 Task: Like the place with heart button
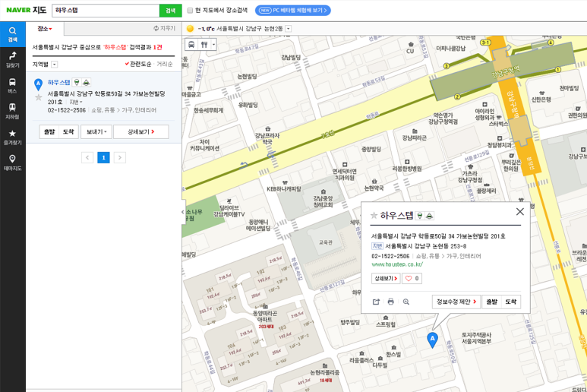[x=412, y=279]
